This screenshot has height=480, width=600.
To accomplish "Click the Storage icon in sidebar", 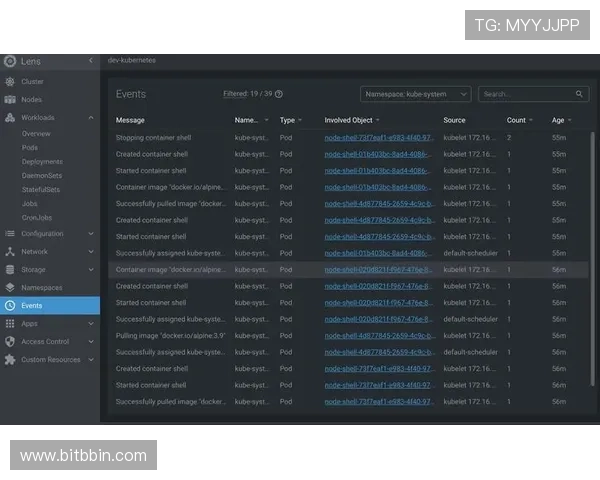I will 10,270.
